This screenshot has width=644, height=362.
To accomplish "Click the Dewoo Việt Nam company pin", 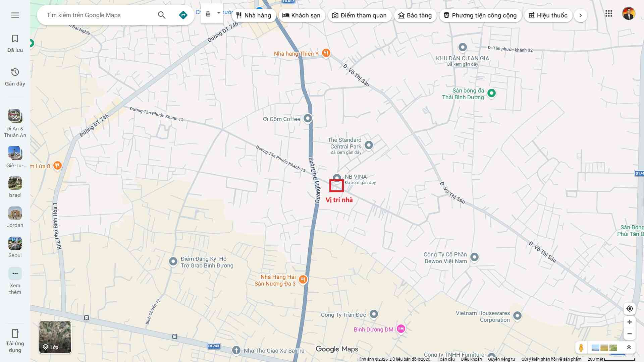I will pos(474,257).
